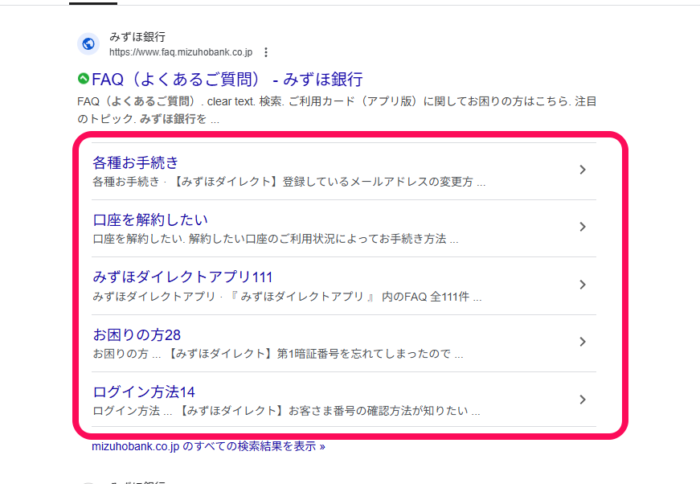Open the お困りの方28 sitelink
This screenshot has width=700, height=484.
[137, 334]
